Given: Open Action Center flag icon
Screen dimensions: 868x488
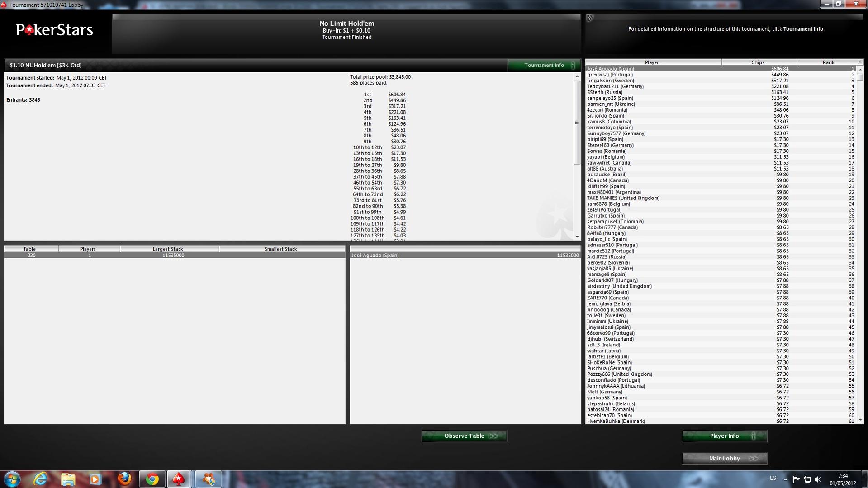Looking at the screenshot, I should point(796,479).
